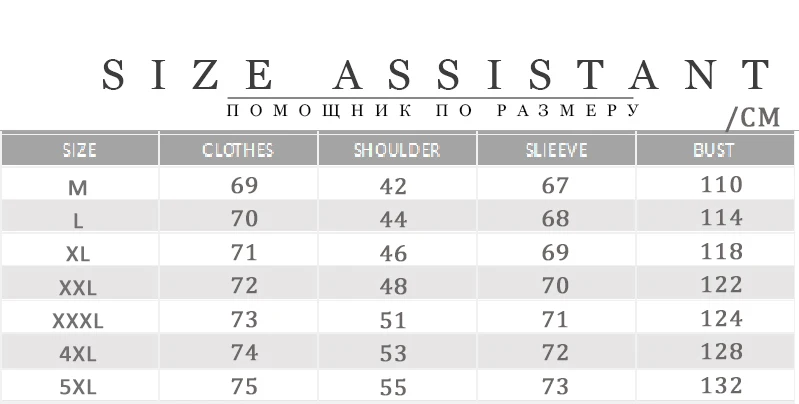Click the BUST column header

(x=714, y=150)
